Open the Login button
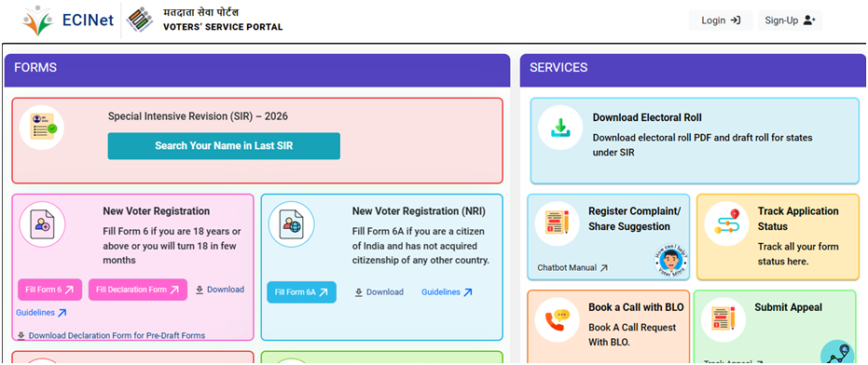The width and height of the screenshot is (868, 365). 721,20
